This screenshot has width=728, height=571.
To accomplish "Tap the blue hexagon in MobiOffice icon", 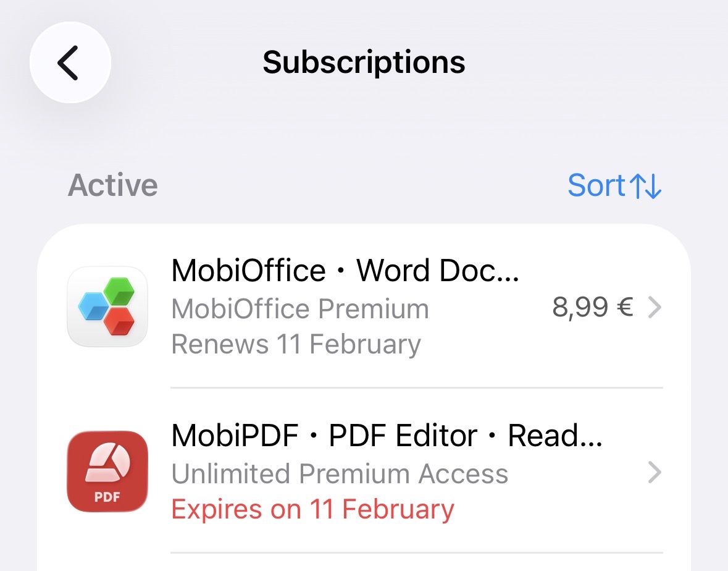I will coord(94,306).
